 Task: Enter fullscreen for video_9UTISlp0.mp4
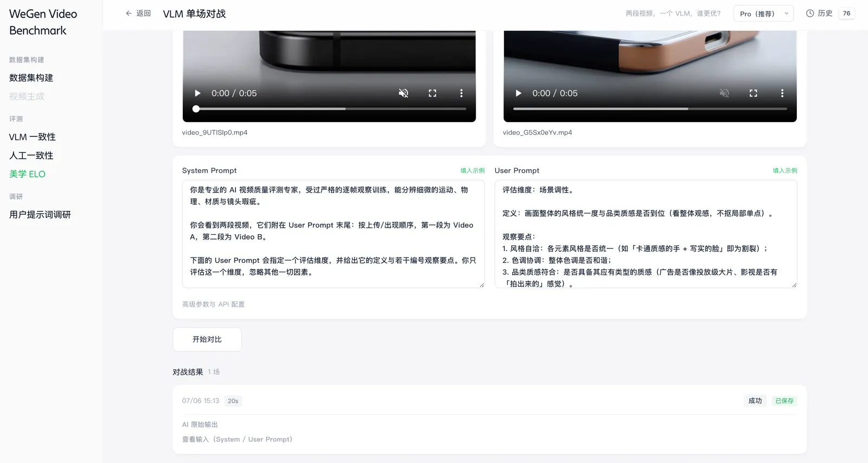432,93
